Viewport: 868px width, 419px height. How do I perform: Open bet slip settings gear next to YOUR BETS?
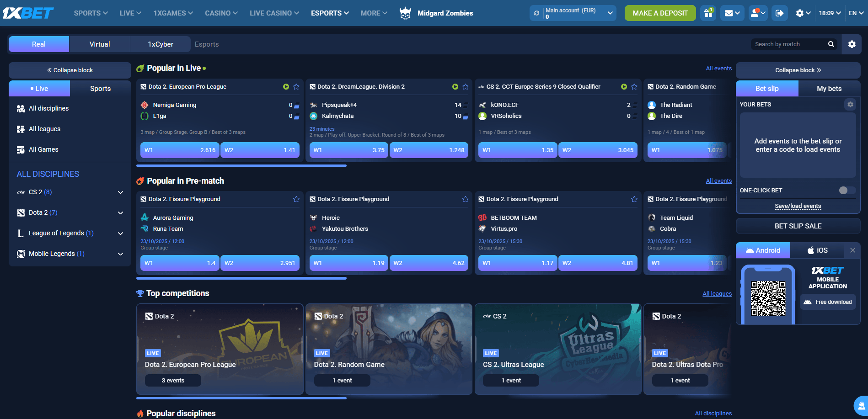(850, 104)
